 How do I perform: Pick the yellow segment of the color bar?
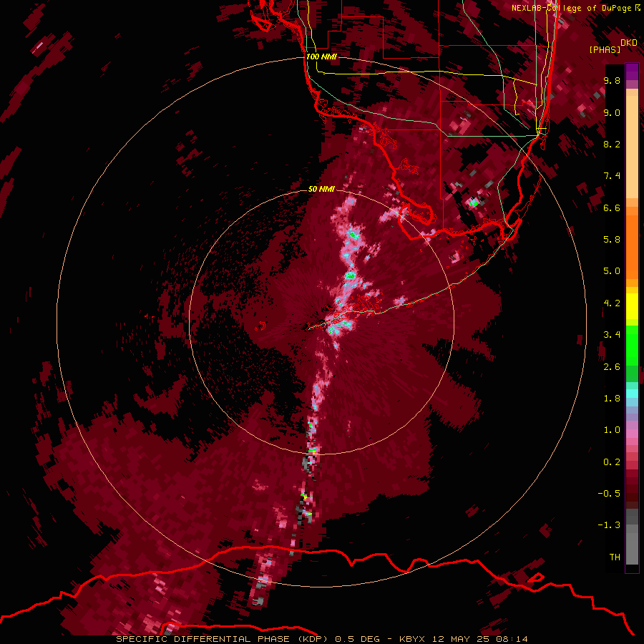pyautogui.click(x=632, y=306)
